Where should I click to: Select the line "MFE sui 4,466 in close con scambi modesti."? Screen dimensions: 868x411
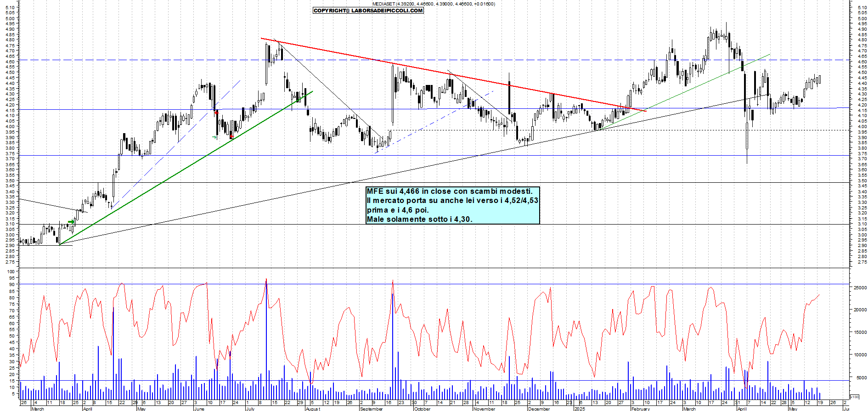tap(450, 191)
